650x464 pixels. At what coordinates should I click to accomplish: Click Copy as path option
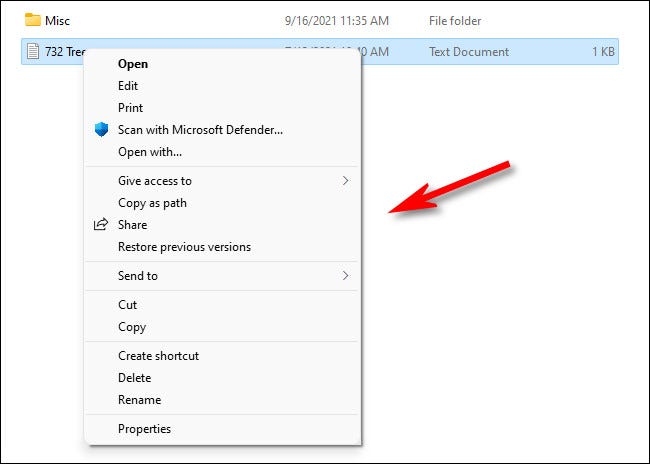click(x=152, y=203)
